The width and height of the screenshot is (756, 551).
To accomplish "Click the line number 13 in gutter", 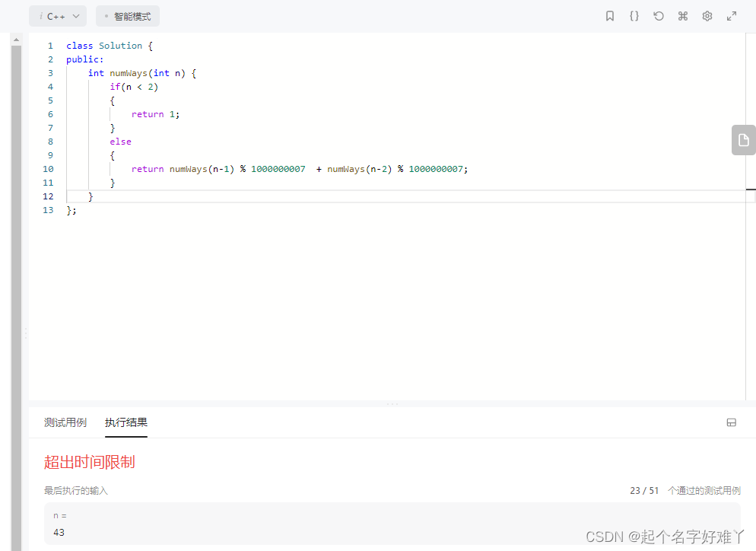I will click(48, 210).
